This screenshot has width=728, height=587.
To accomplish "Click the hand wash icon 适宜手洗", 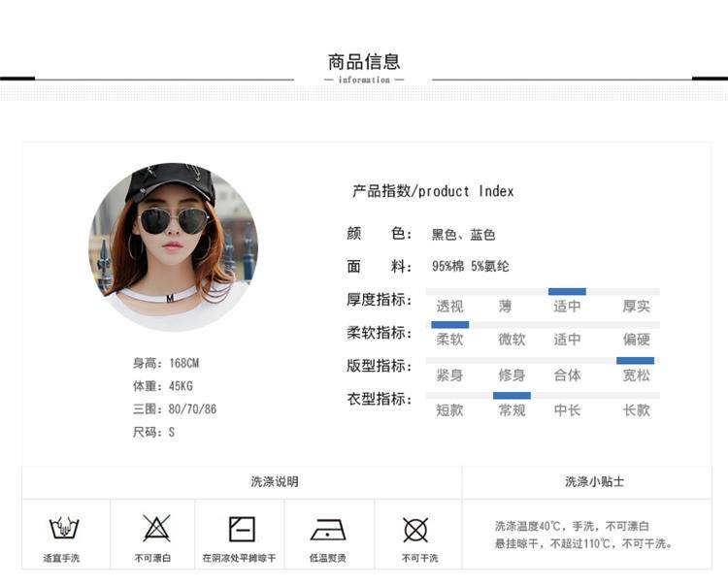I will click(64, 528).
